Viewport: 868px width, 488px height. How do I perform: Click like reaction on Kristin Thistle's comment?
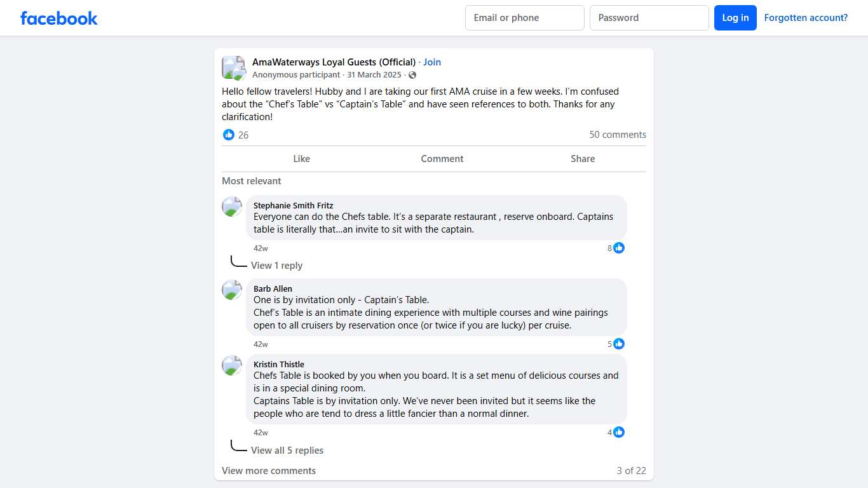[619, 432]
